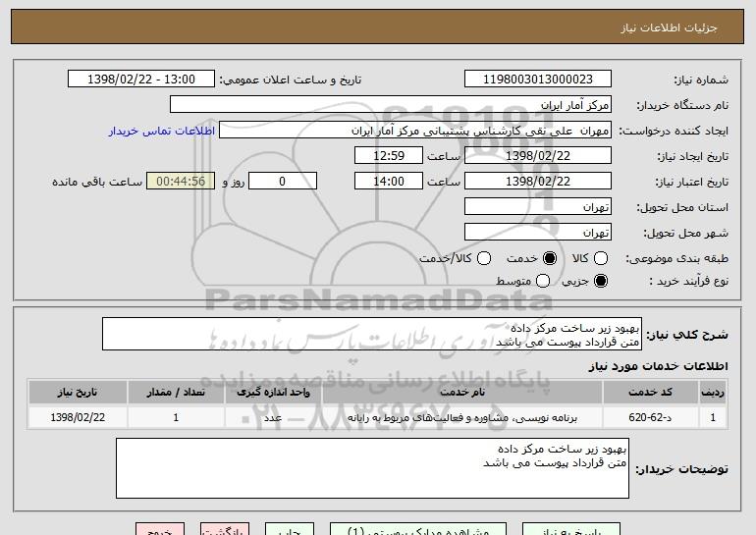Click the شهر محل تحویل field تهران
Viewport: 756px width, 535px height.
point(538,233)
